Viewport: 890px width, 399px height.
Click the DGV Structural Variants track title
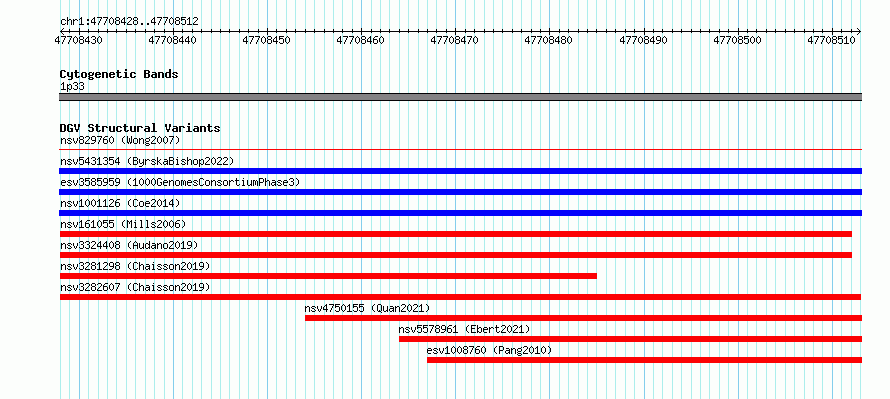140,128
